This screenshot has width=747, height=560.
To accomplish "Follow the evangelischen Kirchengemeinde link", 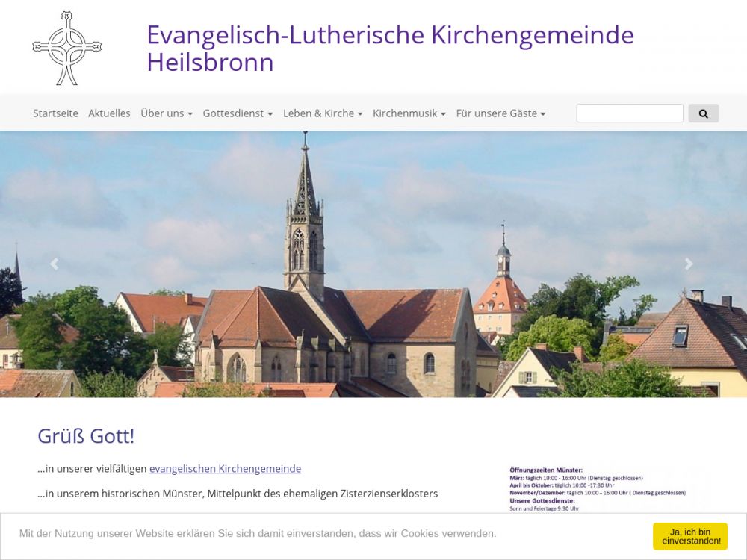I will [x=225, y=469].
